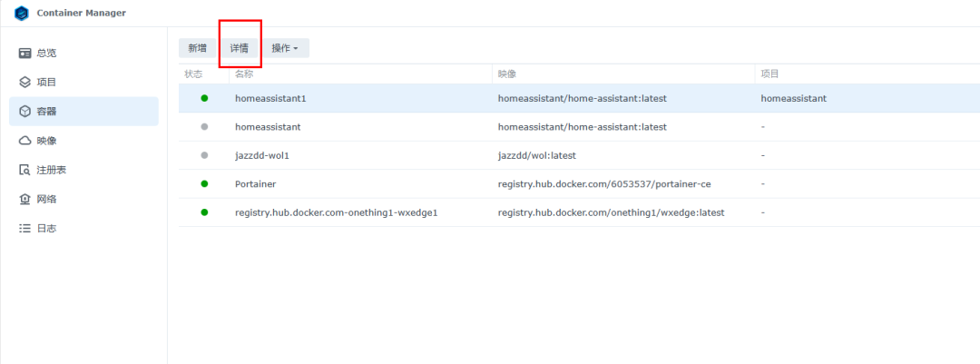Click the 详情 details button
Screen dimensions: 980x364
coord(240,48)
